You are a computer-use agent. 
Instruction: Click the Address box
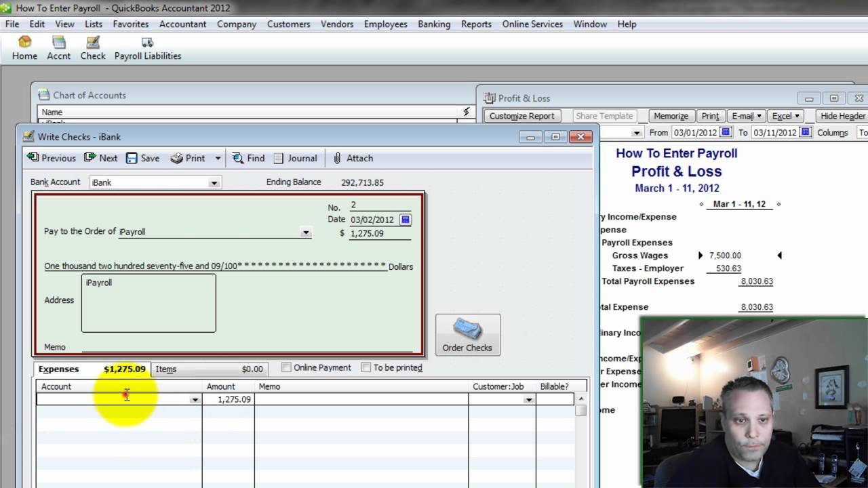pos(149,303)
